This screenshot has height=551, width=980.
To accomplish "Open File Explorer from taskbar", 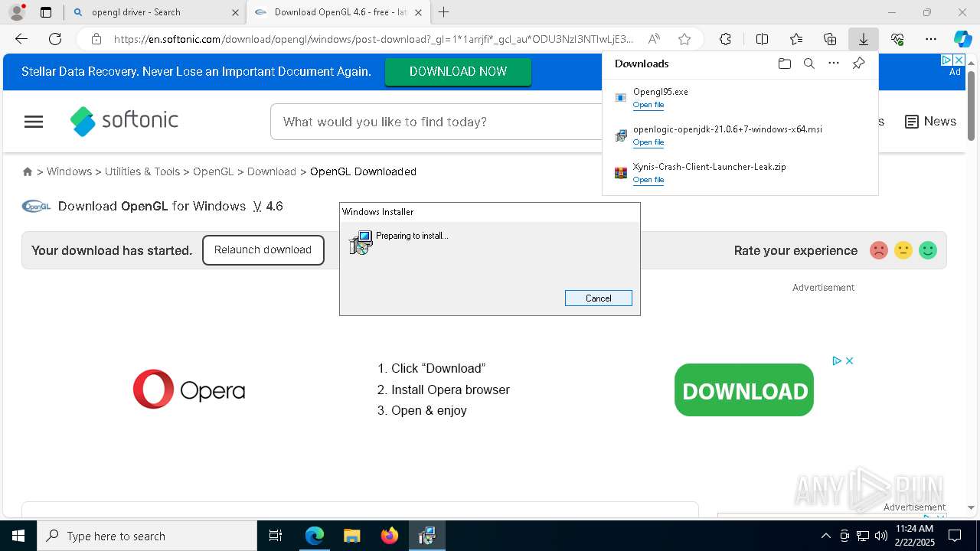I will pyautogui.click(x=351, y=536).
